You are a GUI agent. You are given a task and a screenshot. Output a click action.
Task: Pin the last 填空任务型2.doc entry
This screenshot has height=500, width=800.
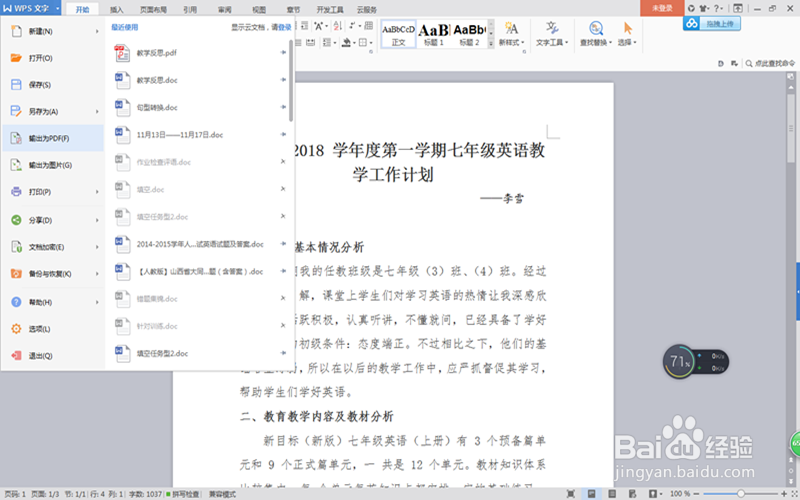(x=283, y=353)
